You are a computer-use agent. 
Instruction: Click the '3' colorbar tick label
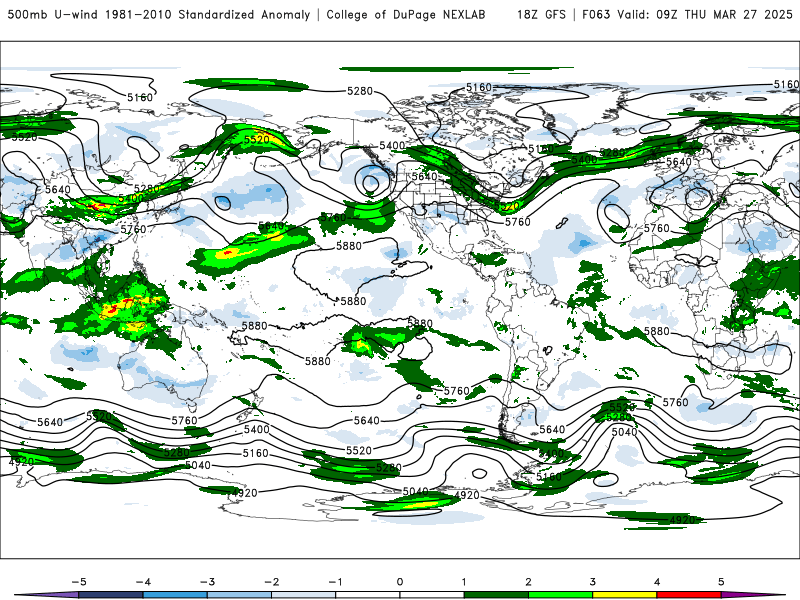[x=592, y=582]
